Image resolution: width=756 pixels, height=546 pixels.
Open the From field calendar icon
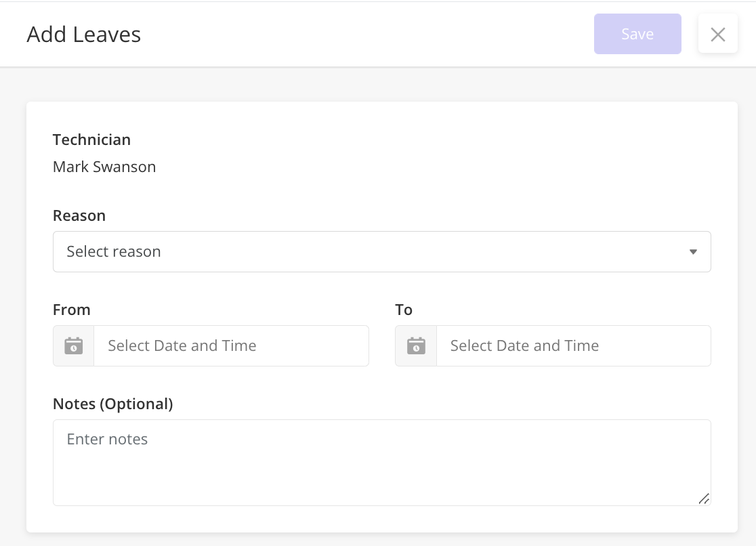(x=74, y=346)
